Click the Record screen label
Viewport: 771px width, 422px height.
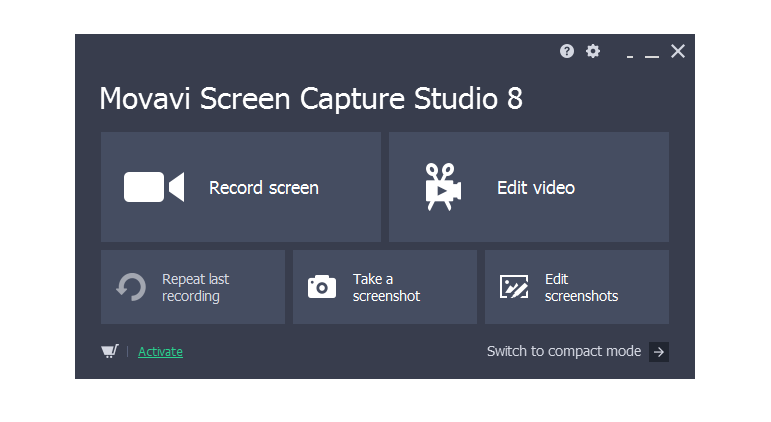[x=264, y=188]
